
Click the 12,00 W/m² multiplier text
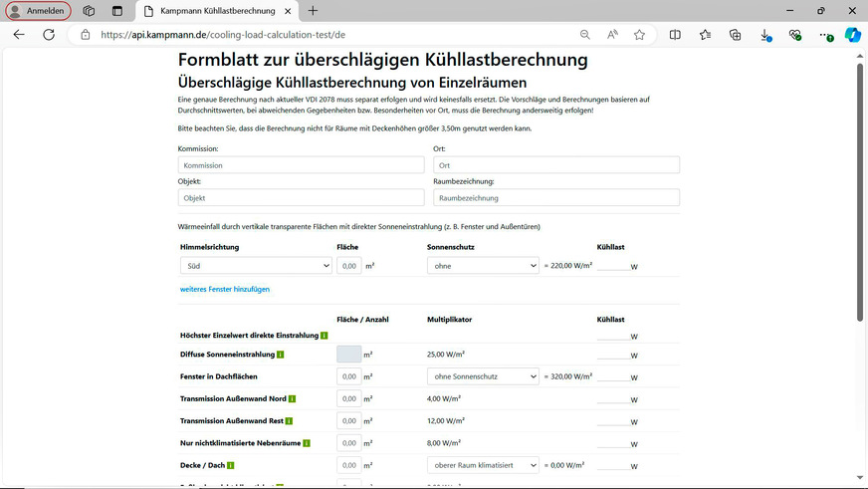pyautogui.click(x=446, y=420)
